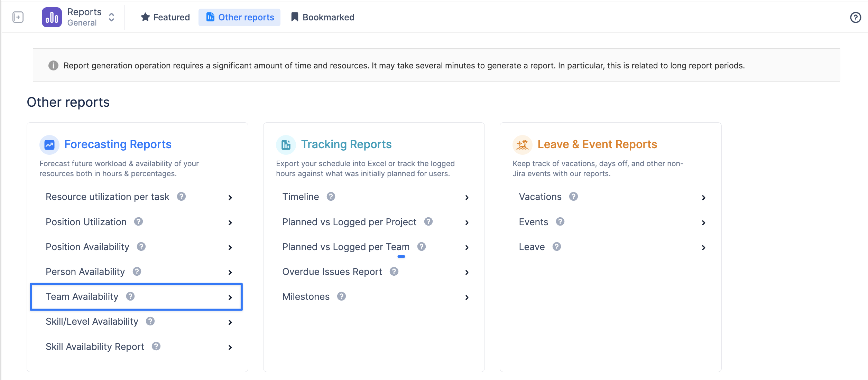The width and height of the screenshot is (868, 380).
Task: Expand the Person Availability report arrow
Action: click(x=230, y=273)
